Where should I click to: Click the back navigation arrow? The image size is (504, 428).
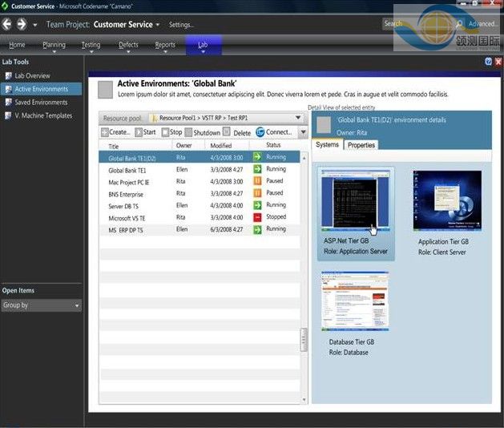pos(7,24)
